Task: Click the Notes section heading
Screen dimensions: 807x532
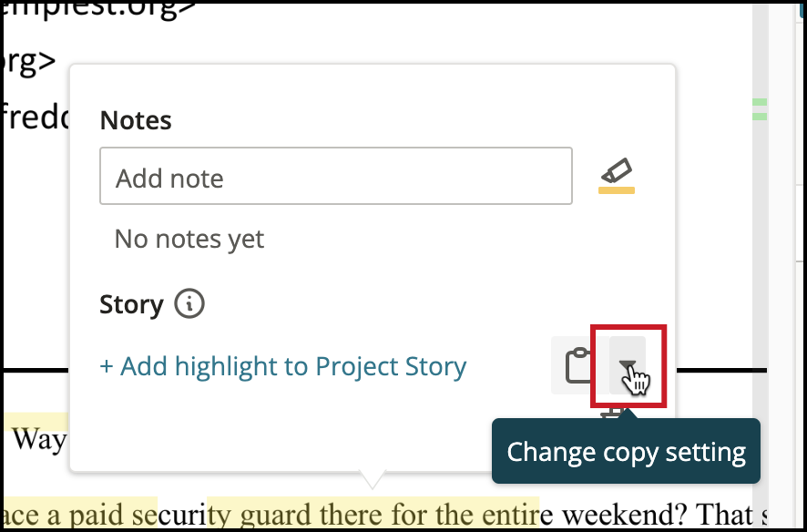Action: pos(136,120)
